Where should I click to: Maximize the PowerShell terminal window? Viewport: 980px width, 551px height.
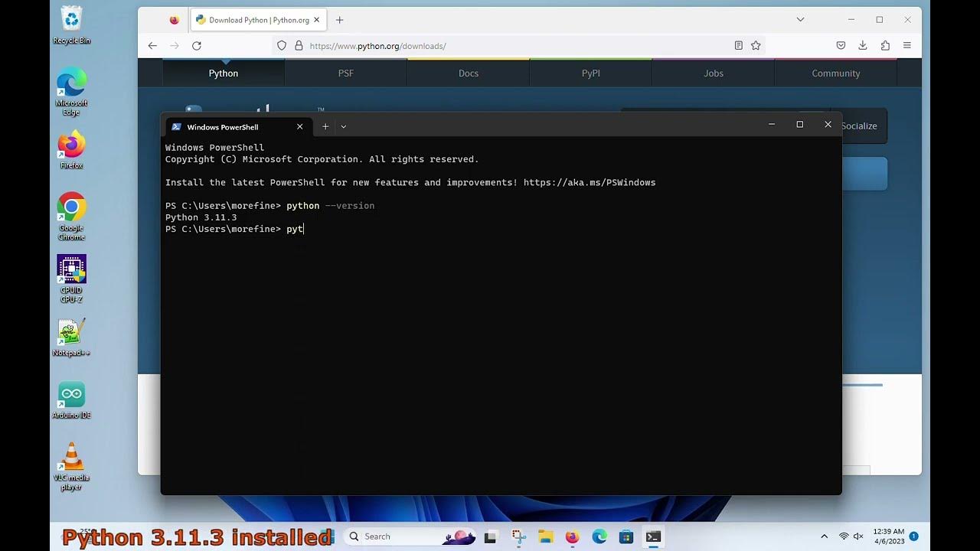click(x=800, y=125)
